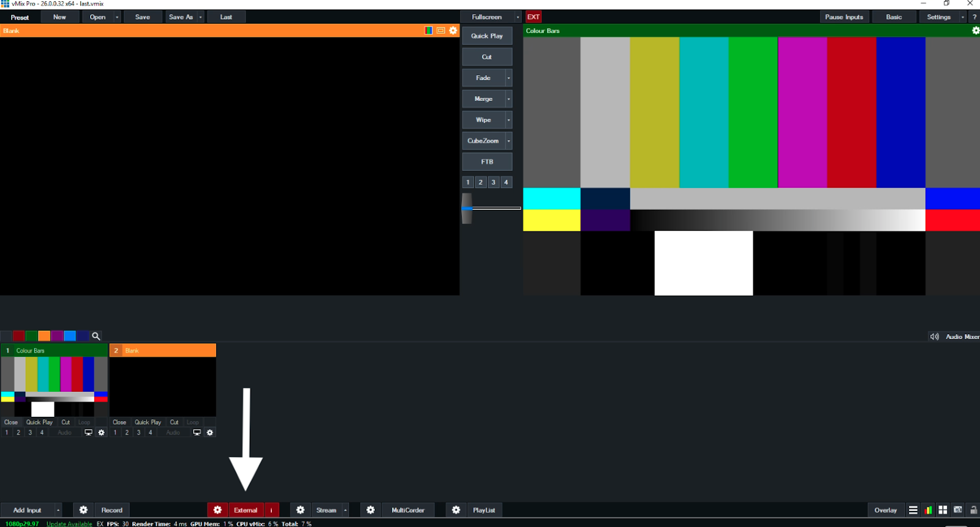This screenshot has width=980, height=527.
Task: Click the vMix app icon in title bar
Action: [5, 4]
